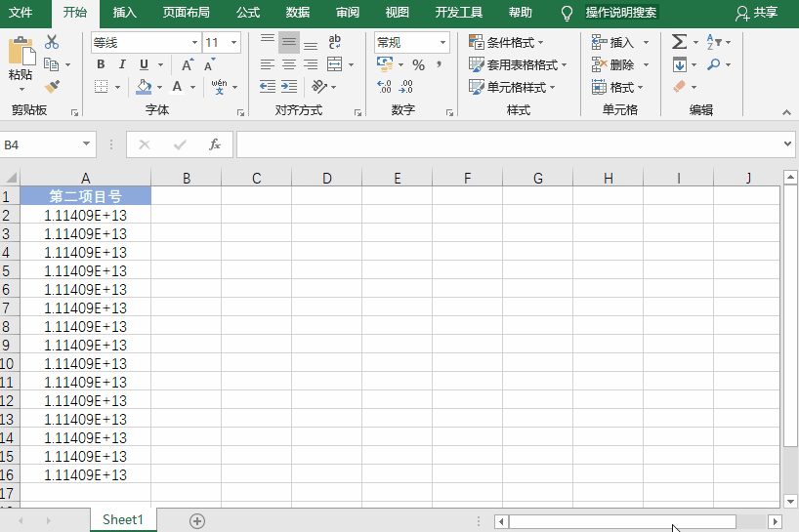Image resolution: width=799 pixels, height=532 pixels.
Task: Click the wén phonetic guide icon
Action: (219, 87)
